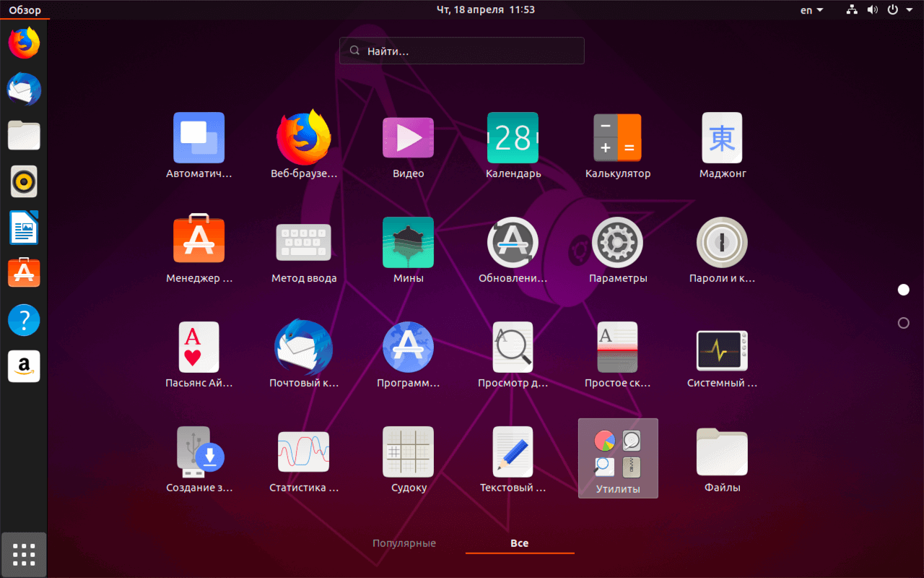The width and height of the screenshot is (924, 578).
Task: Switch to the Популярные tab
Action: click(404, 543)
